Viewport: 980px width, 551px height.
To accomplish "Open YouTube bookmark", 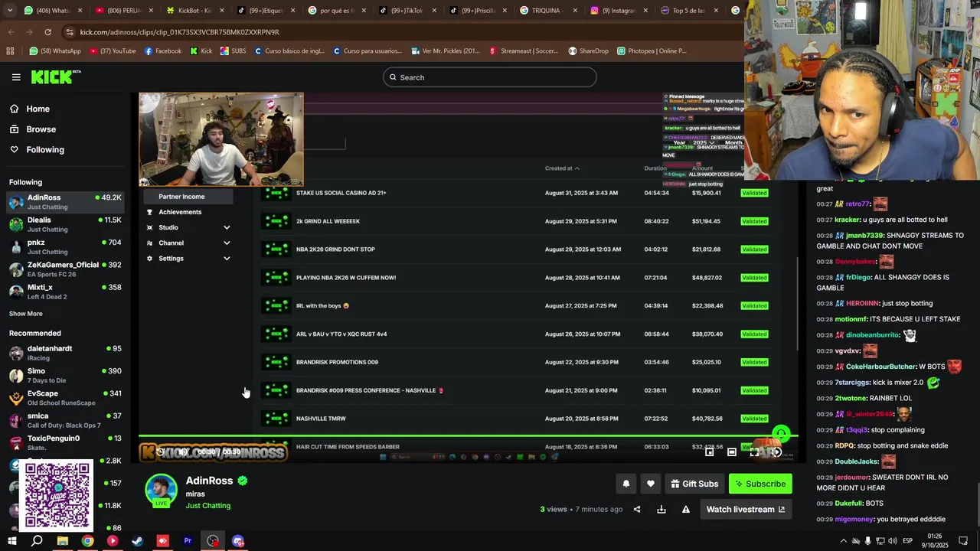I will click(113, 51).
